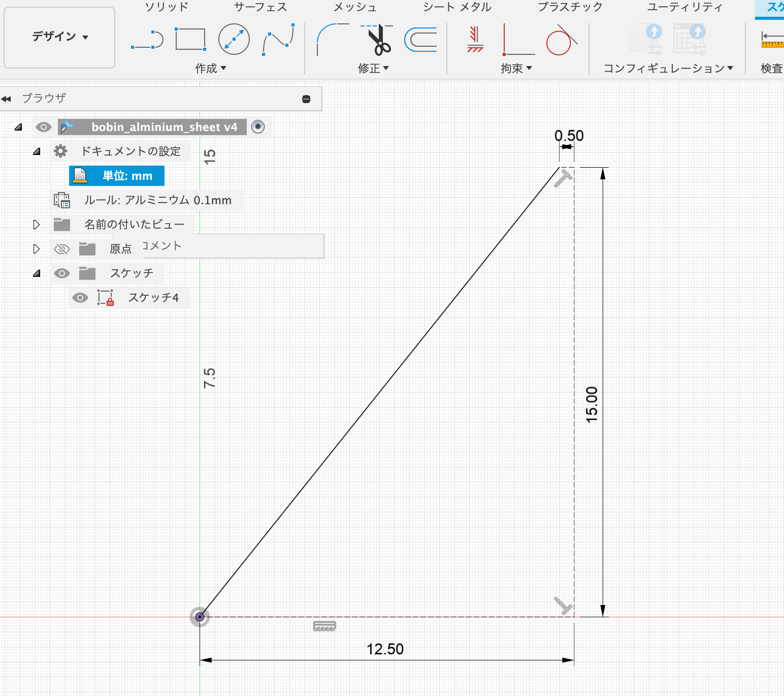Select the Spline curve tool

tap(278, 40)
